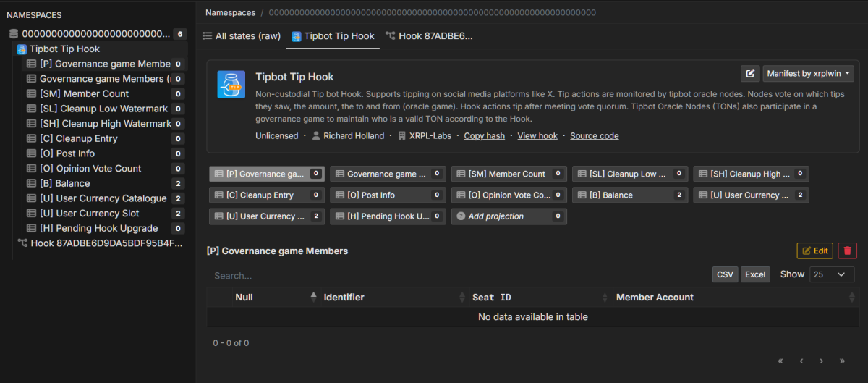Click the Add projection chip
Screen dimensions: 868x383
pyautogui.click(x=509, y=216)
